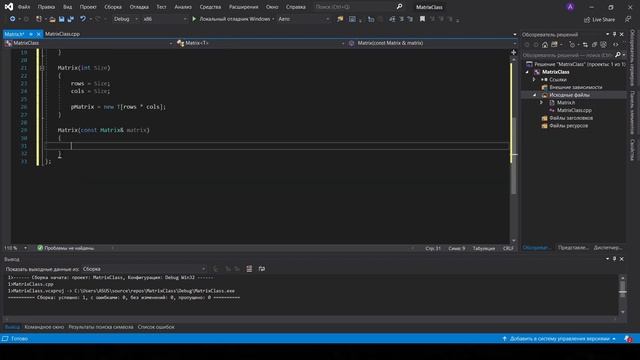Toggle pin on the Matrix.h tab

[31, 34]
